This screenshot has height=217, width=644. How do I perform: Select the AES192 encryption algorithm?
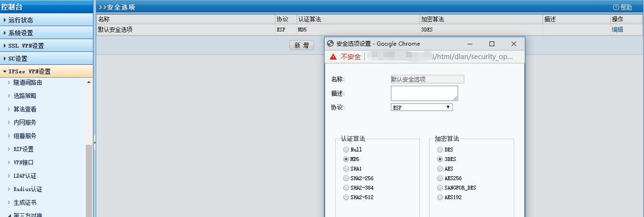(440, 197)
